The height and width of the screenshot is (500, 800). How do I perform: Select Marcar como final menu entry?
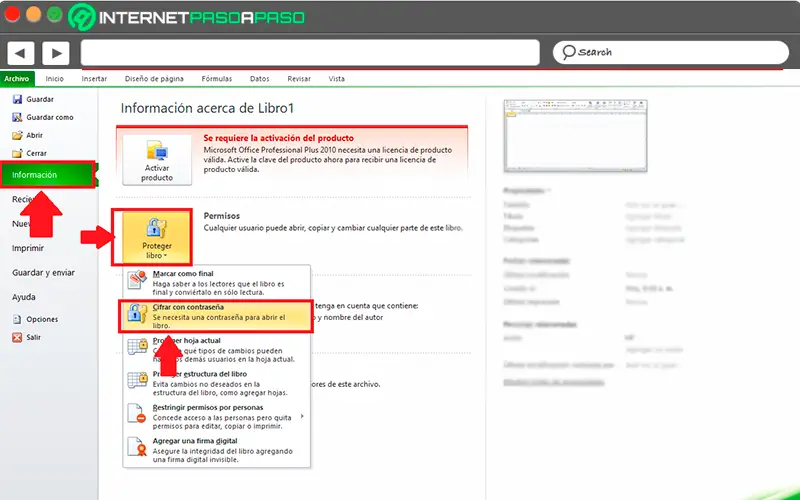click(x=216, y=283)
